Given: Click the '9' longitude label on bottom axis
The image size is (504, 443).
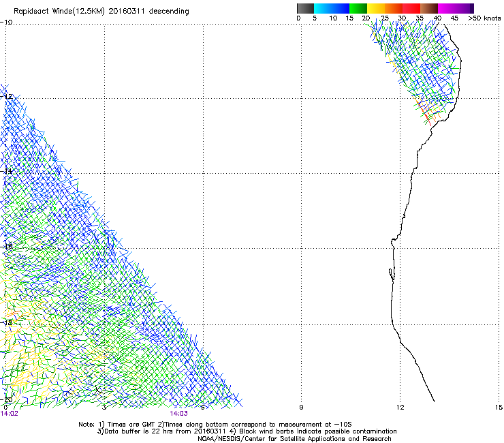Looking at the screenshot, I should pyautogui.click(x=301, y=408).
